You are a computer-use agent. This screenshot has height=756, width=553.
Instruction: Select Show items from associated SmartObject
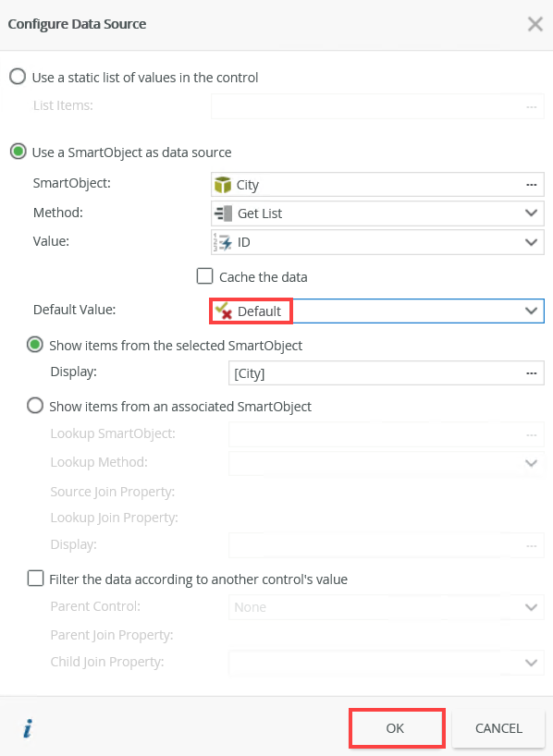pos(35,406)
